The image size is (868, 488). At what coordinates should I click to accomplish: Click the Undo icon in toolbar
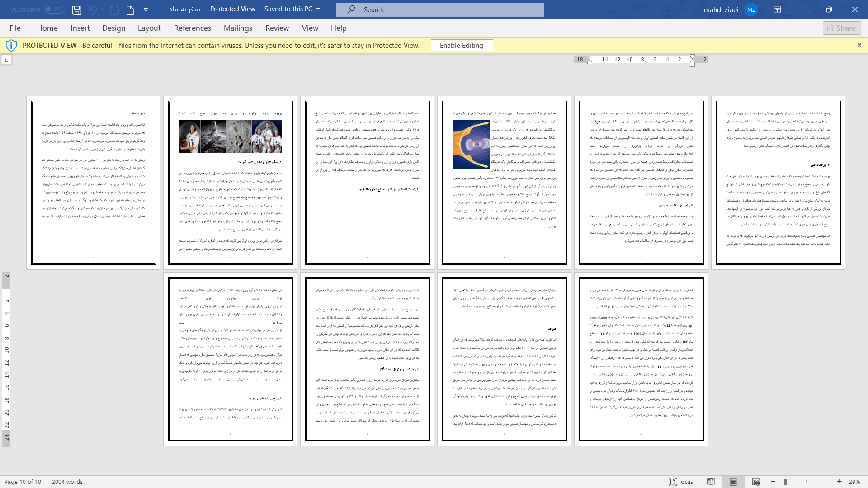pyautogui.click(x=92, y=9)
